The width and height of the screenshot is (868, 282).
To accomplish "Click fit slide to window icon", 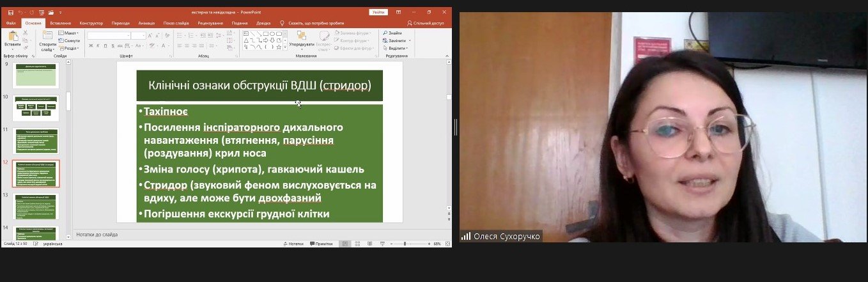I will [x=447, y=244].
